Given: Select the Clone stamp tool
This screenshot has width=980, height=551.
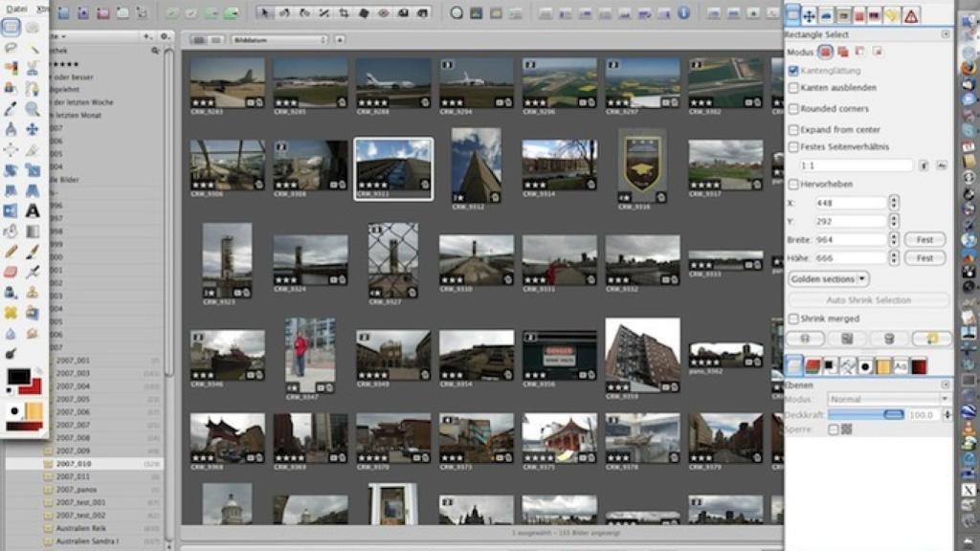Looking at the screenshot, I should point(31,293).
